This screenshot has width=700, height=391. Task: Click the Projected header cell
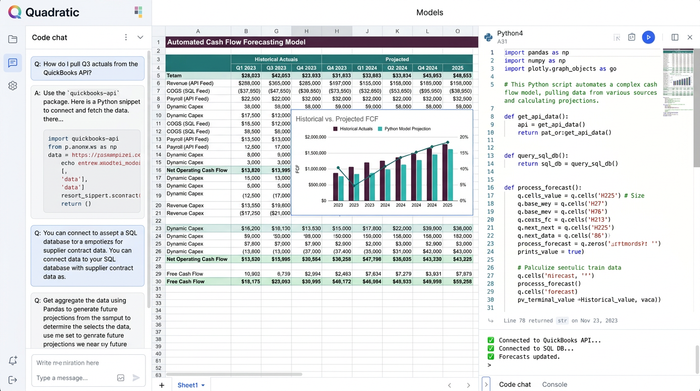tap(397, 59)
